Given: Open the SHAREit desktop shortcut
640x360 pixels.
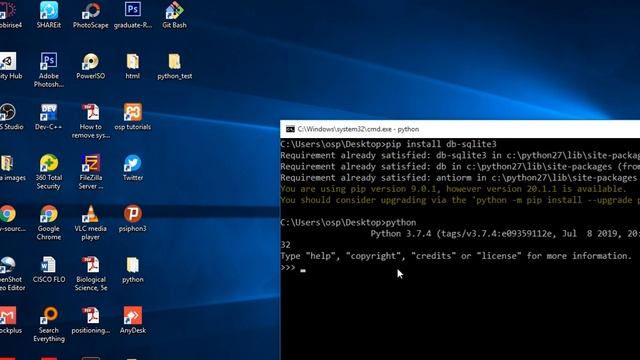Looking at the screenshot, I should (49, 15).
